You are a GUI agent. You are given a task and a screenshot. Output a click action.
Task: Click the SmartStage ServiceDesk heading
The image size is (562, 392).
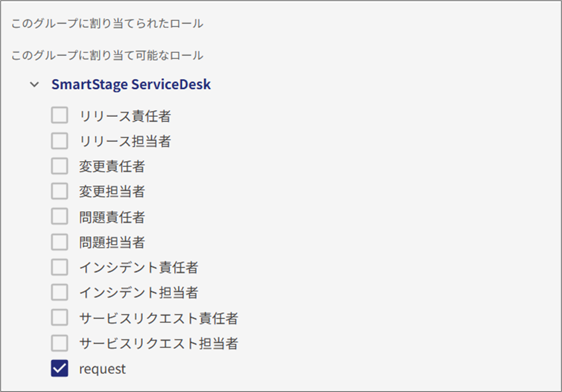[x=131, y=84]
